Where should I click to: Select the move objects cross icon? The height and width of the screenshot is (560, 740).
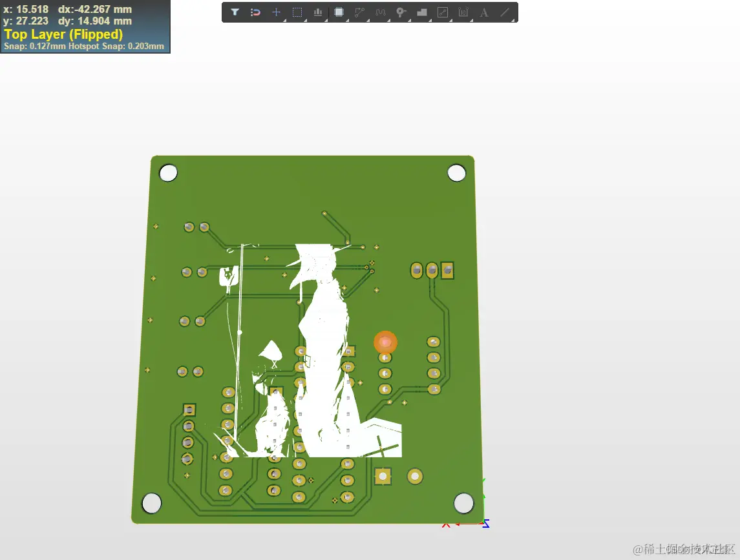(x=277, y=12)
